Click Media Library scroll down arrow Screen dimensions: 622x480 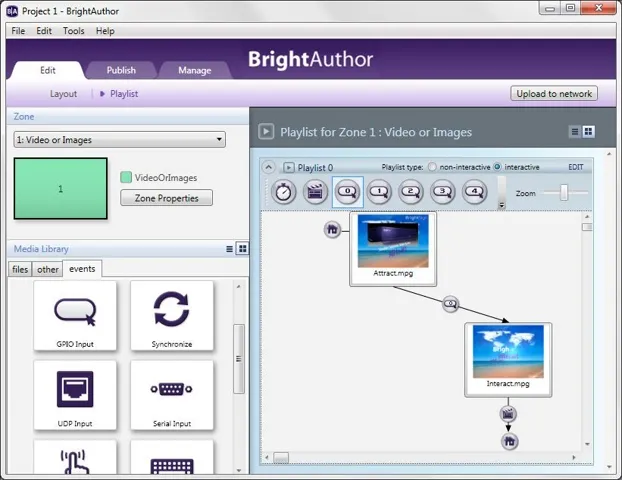[239, 470]
